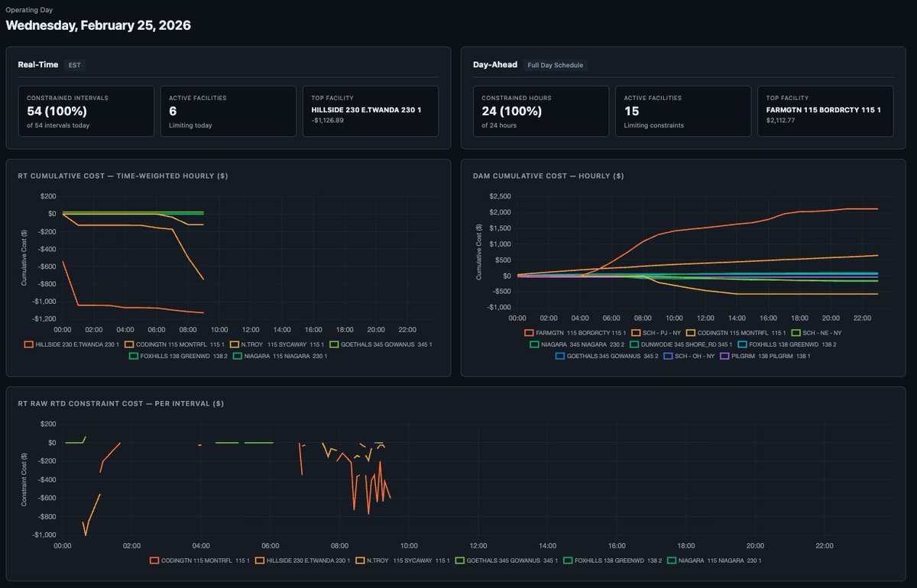Click 'of 24 hours' subtext
This screenshot has width=917, height=588.
pyautogui.click(x=499, y=125)
